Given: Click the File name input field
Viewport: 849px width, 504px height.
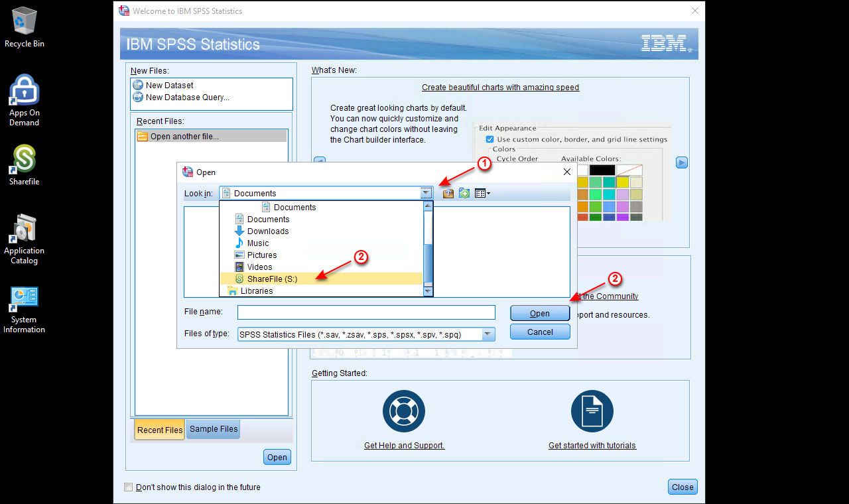Looking at the screenshot, I should 366,312.
